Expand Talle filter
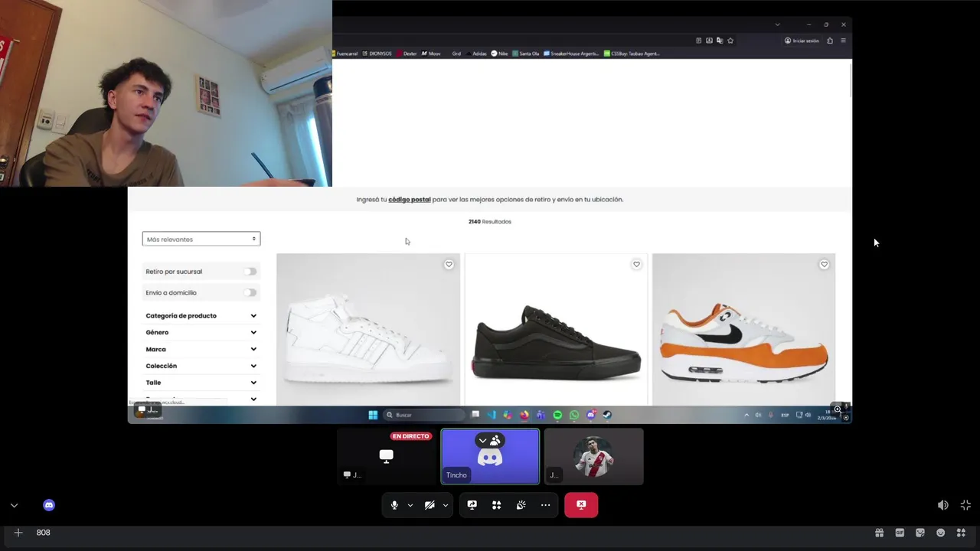 pos(201,383)
